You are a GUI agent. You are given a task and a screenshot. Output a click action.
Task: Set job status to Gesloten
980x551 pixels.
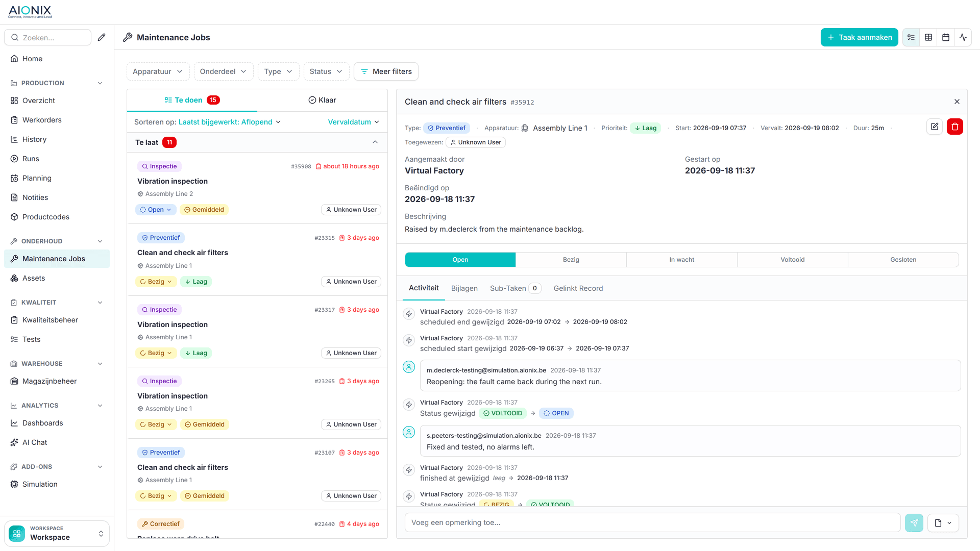coord(903,260)
